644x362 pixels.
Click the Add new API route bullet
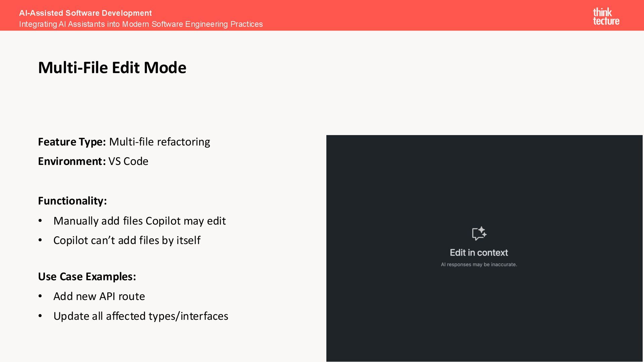(x=99, y=296)
